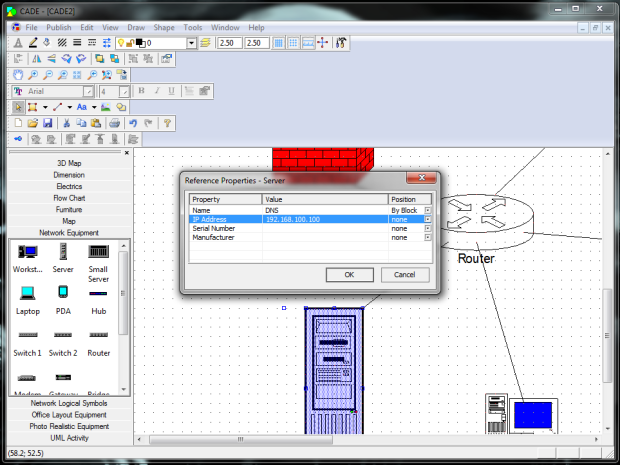Open the Arial font dropdown
620x465 pixels.
click(x=90, y=91)
